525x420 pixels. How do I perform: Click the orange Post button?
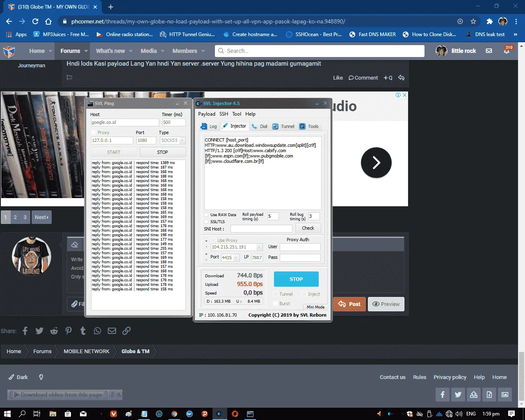(349, 304)
